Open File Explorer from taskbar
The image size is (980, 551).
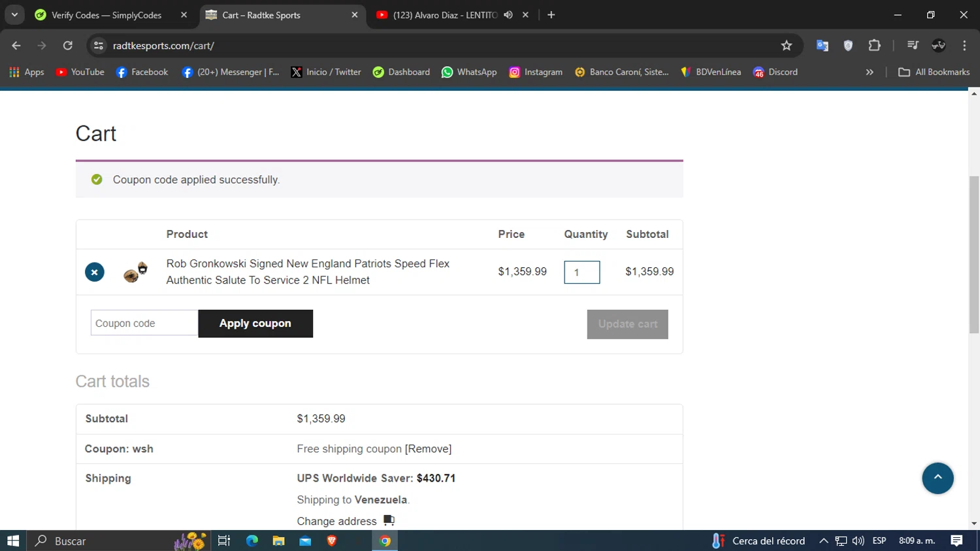pyautogui.click(x=278, y=541)
